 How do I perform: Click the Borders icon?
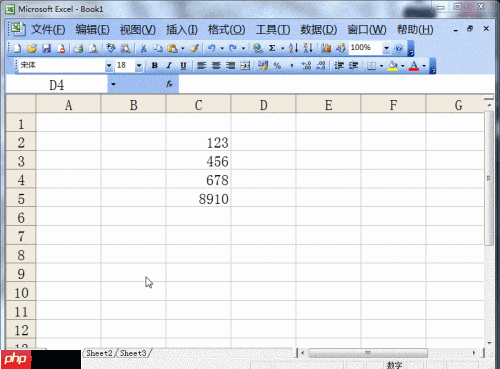pos(371,66)
